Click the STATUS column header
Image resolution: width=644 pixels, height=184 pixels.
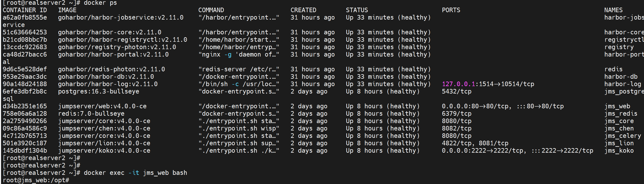(x=357, y=10)
